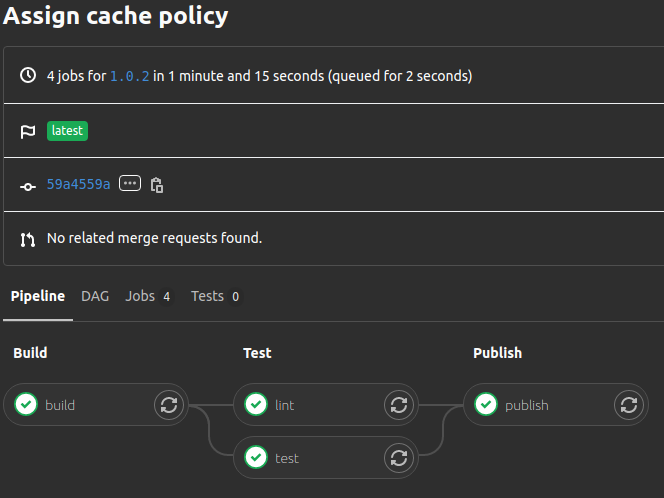Retry the lint job
This screenshot has height=498, width=664.
click(x=398, y=405)
